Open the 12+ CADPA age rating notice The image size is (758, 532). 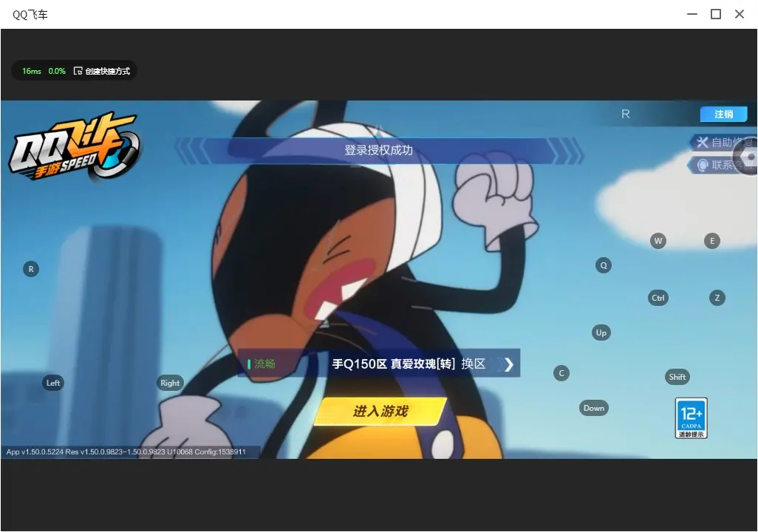692,418
